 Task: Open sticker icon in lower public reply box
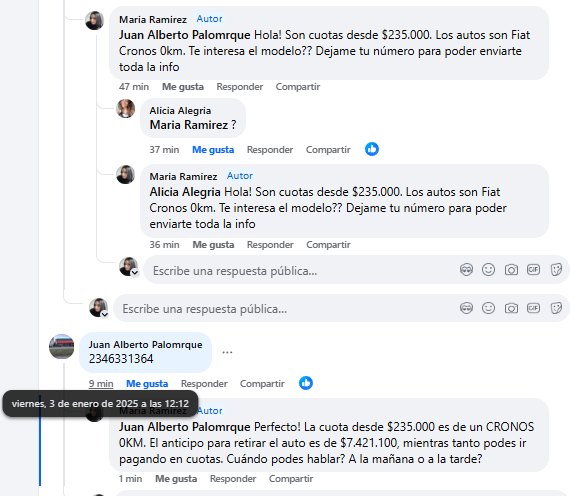(x=556, y=308)
